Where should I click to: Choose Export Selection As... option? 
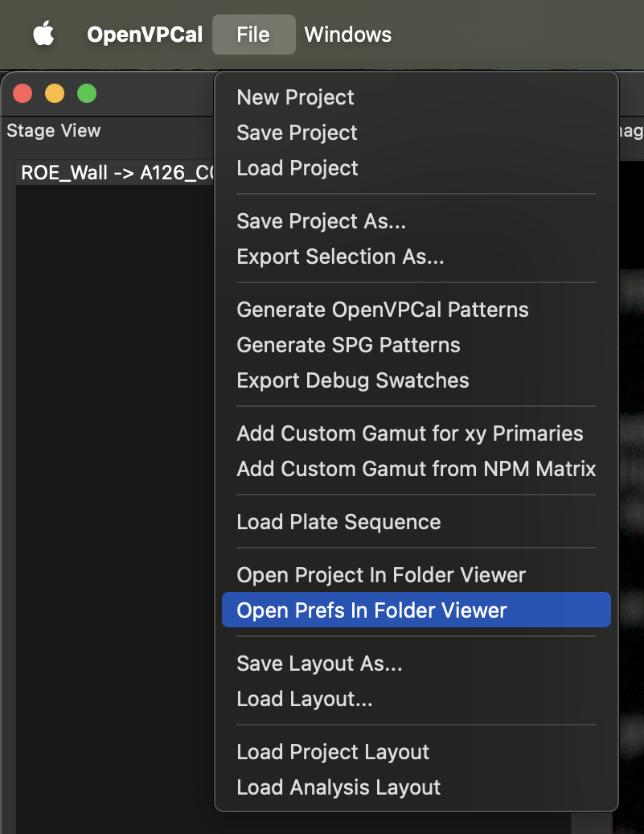tap(416, 257)
